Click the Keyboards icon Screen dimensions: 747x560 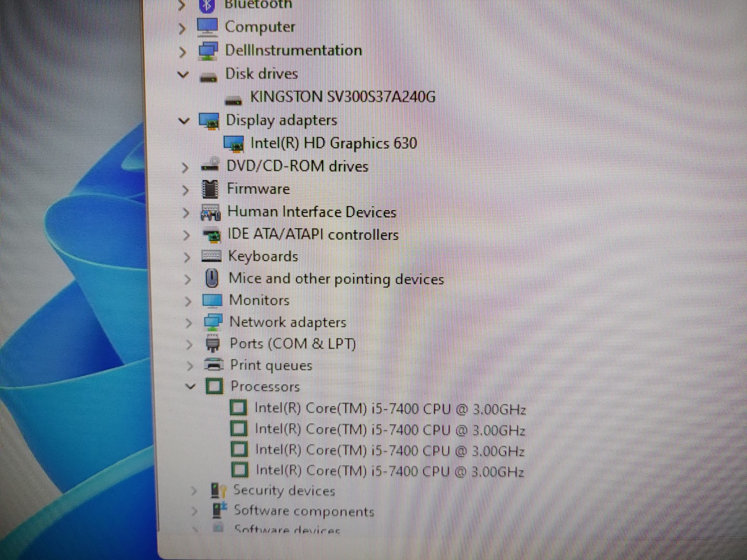pyautogui.click(x=211, y=256)
